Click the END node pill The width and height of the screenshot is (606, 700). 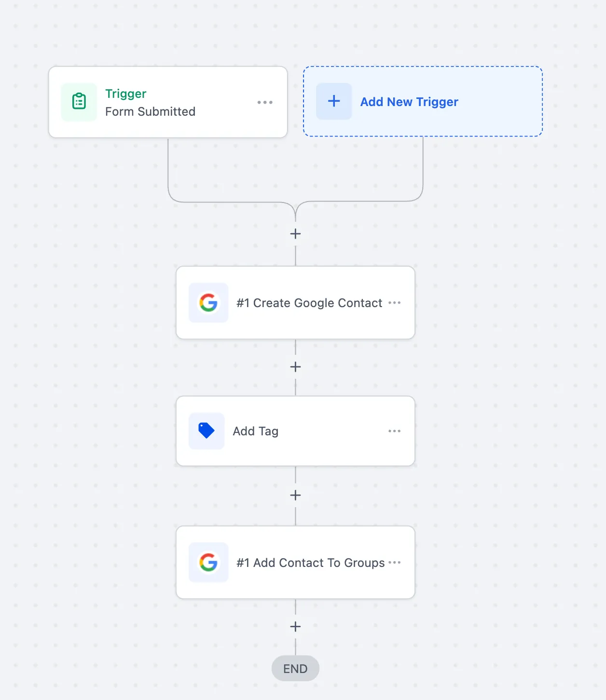coord(295,669)
